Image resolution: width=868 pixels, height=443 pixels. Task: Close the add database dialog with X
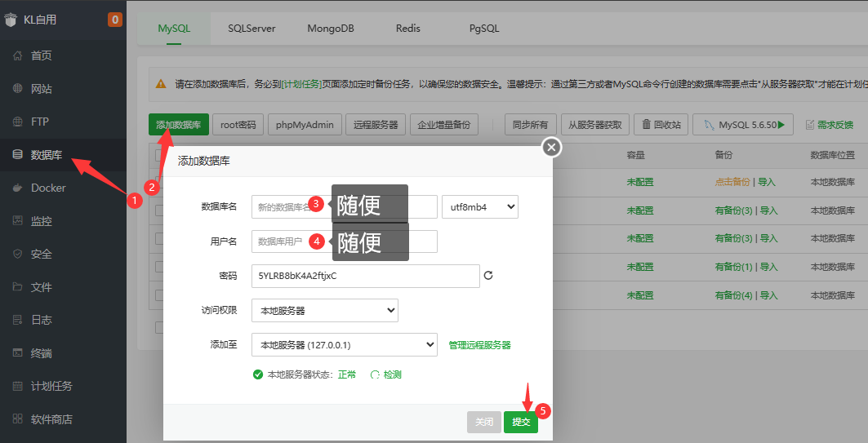coord(552,147)
